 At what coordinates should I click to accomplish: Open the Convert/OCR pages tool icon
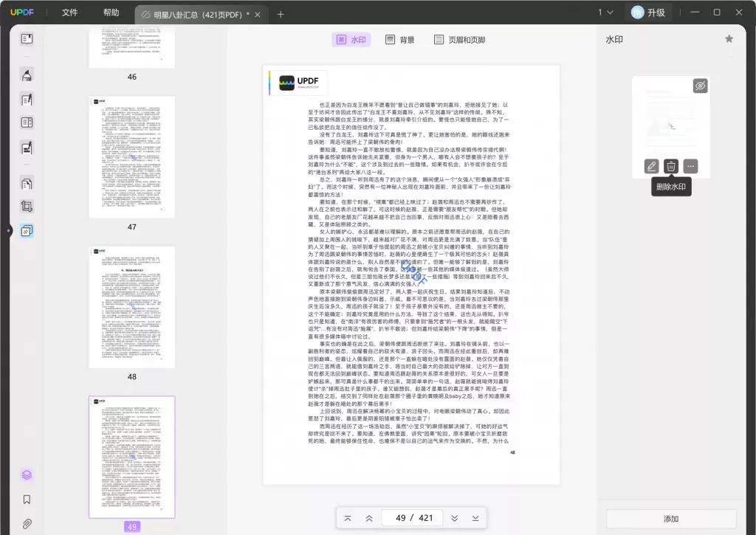pyautogui.click(x=27, y=183)
